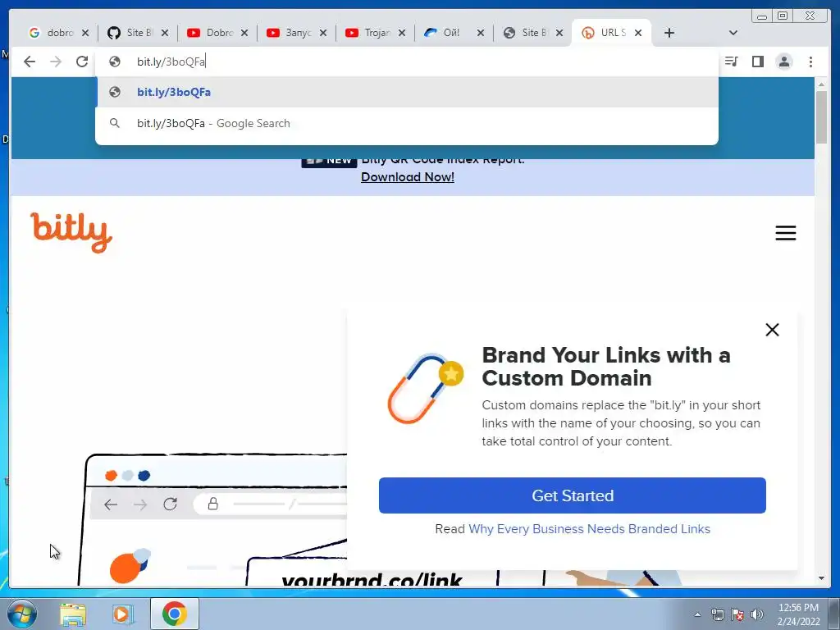The width and height of the screenshot is (840, 630).
Task: Click the scrollbar down arrow
Action: [821, 578]
